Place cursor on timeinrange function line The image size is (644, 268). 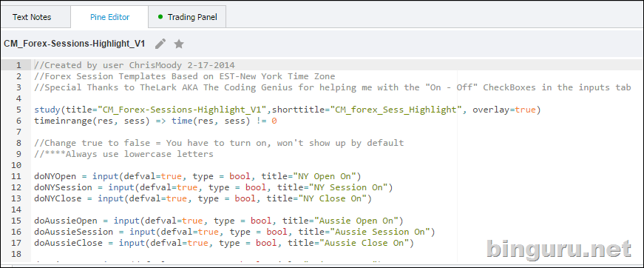click(x=156, y=121)
